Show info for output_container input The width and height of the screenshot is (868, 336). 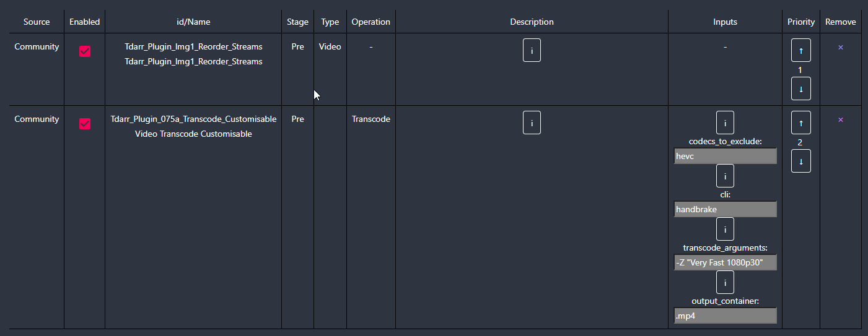725,283
